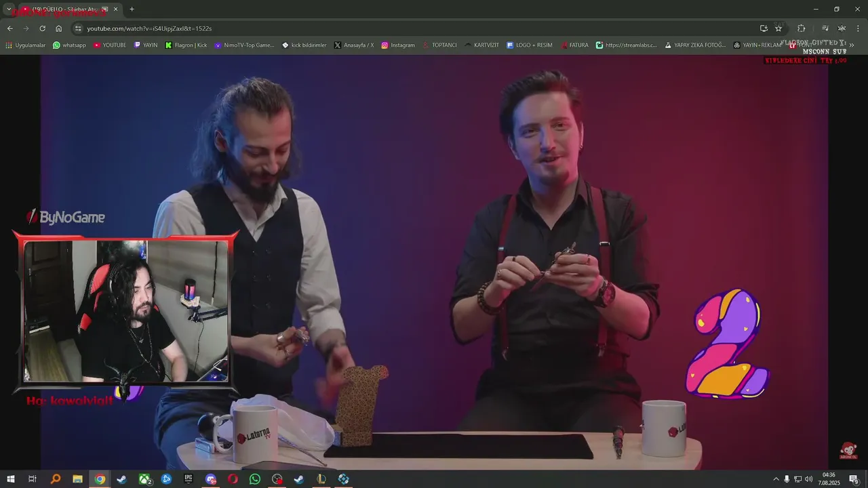This screenshot has height=488, width=868.
Task: Open File Explorer from taskbar
Action: point(77,479)
